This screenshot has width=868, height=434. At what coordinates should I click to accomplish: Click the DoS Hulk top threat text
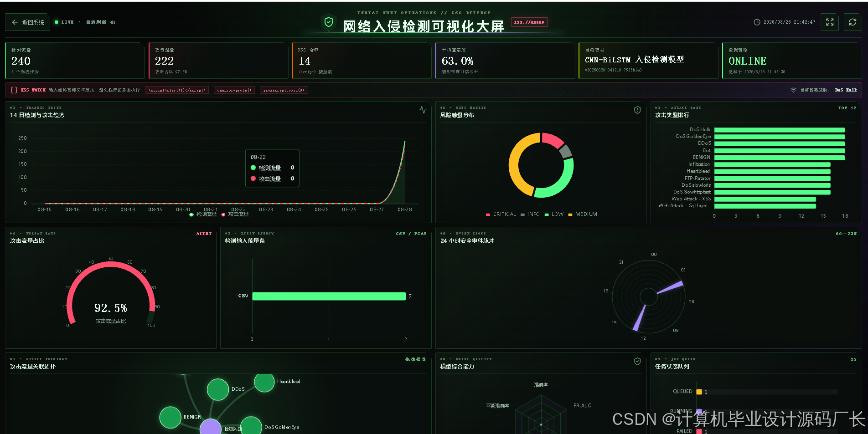846,90
